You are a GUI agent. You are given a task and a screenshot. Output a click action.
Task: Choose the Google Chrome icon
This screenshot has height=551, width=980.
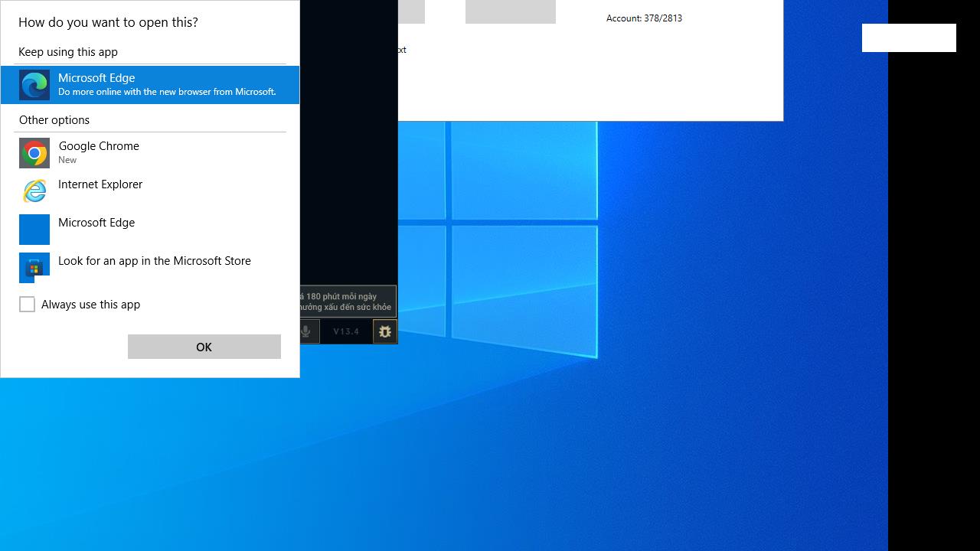click(34, 153)
